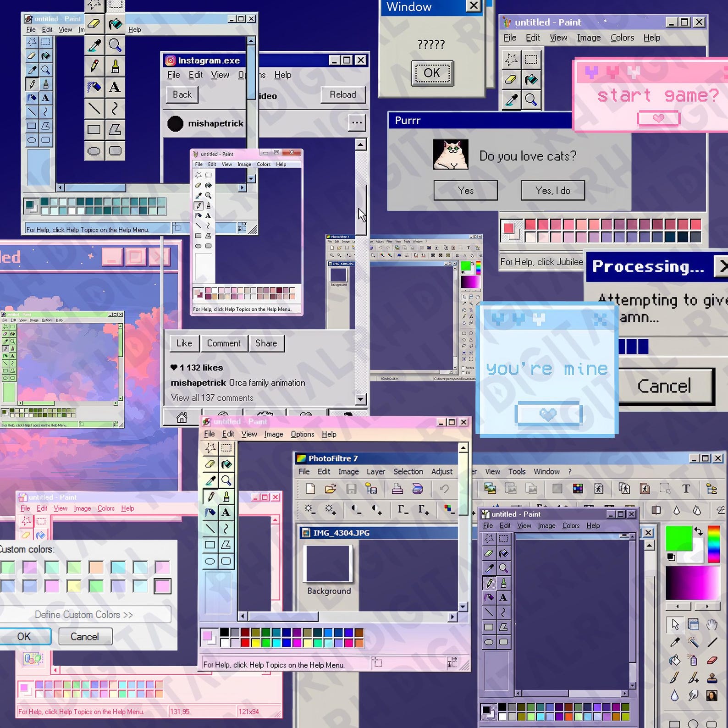Open the Selection menu in large PhotoFiltre 7
This screenshot has height=728, width=728.
408,471
